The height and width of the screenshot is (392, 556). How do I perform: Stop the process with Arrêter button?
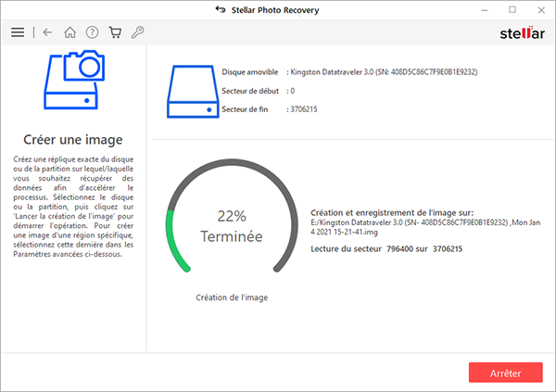pyautogui.click(x=506, y=373)
